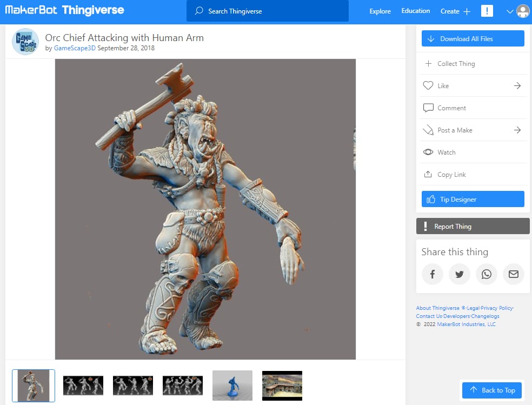Click the Orc Chief Attacking with Human Arm title
The height and width of the screenshot is (405, 532).
click(x=124, y=38)
